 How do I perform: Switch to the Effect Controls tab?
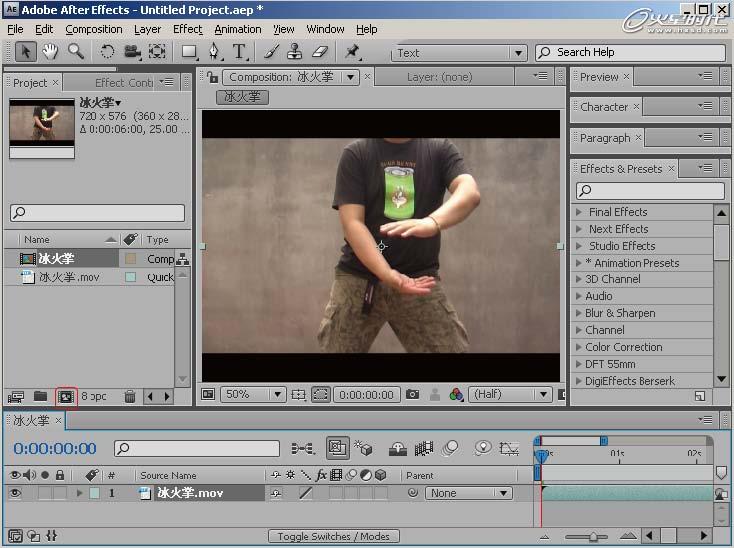point(124,83)
